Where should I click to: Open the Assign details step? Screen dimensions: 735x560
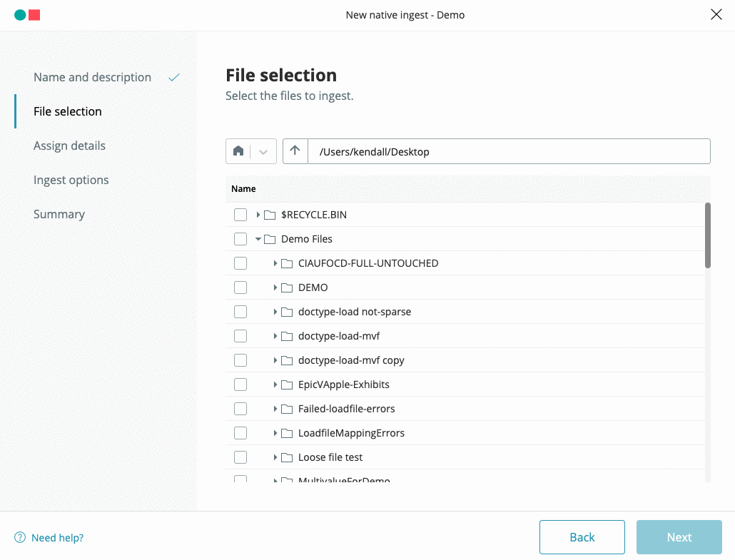tap(69, 146)
